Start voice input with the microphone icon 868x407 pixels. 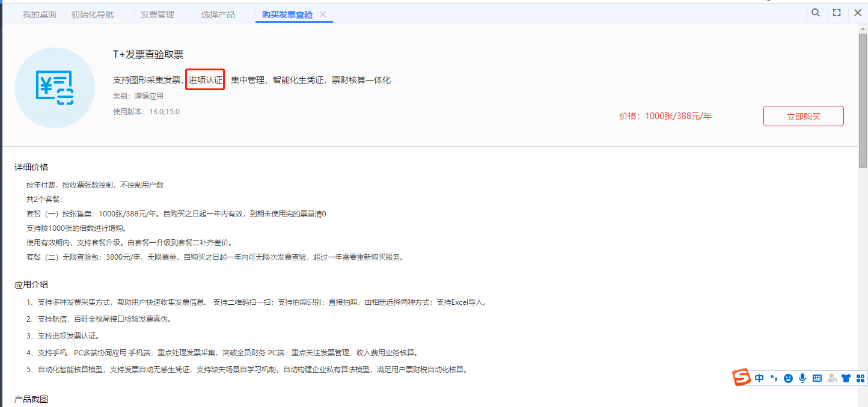[802, 378]
